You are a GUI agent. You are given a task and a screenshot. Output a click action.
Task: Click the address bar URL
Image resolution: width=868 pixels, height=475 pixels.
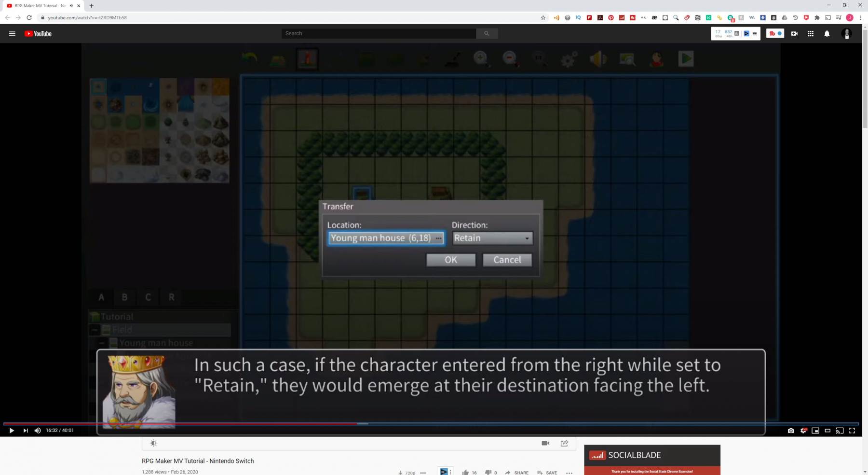(x=87, y=17)
